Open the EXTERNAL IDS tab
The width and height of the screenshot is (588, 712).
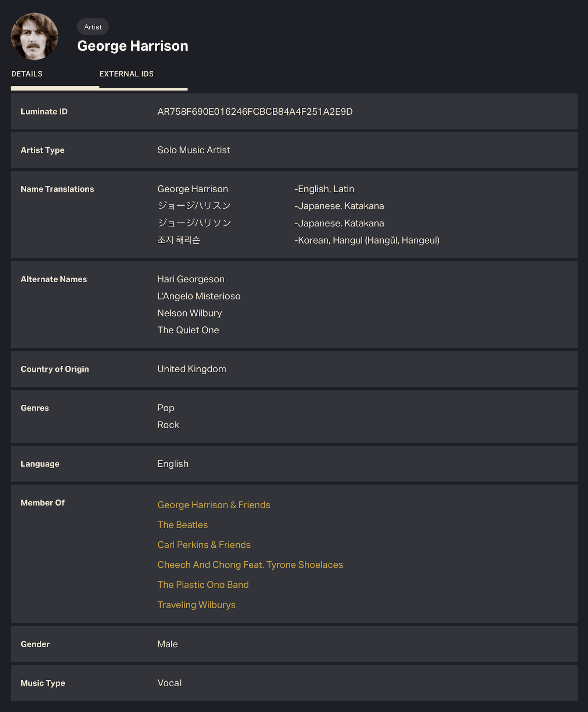126,74
